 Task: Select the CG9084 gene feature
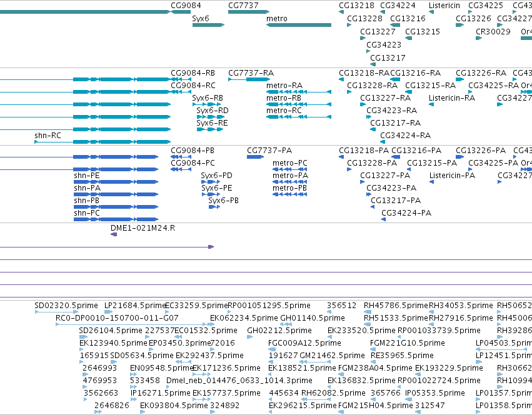click(x=181, y=12)
